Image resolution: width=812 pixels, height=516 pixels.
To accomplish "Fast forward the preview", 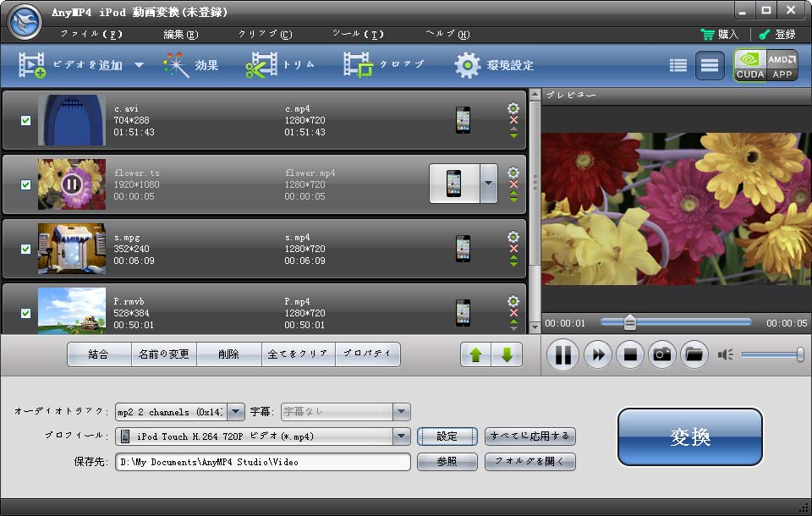I will pos(598,355).
